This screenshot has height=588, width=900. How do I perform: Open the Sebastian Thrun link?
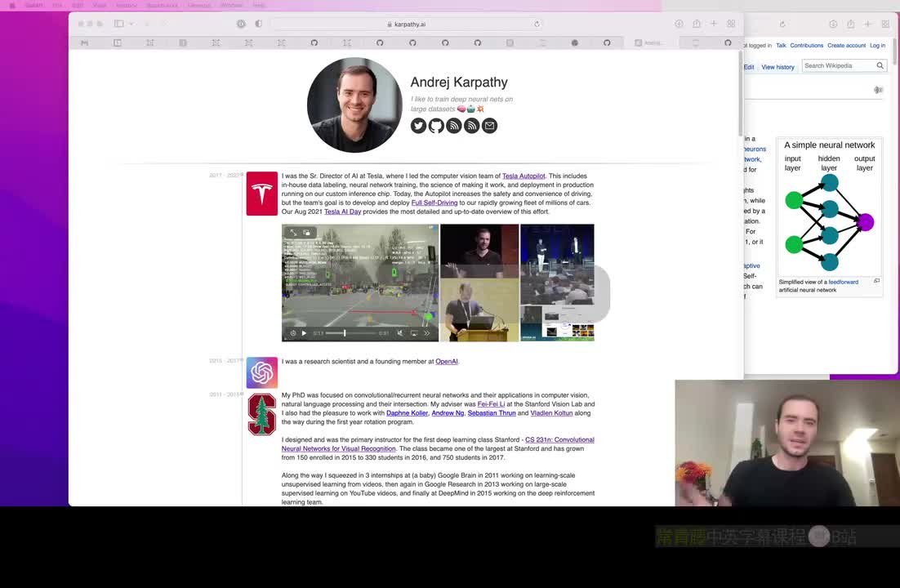point(492,413)
